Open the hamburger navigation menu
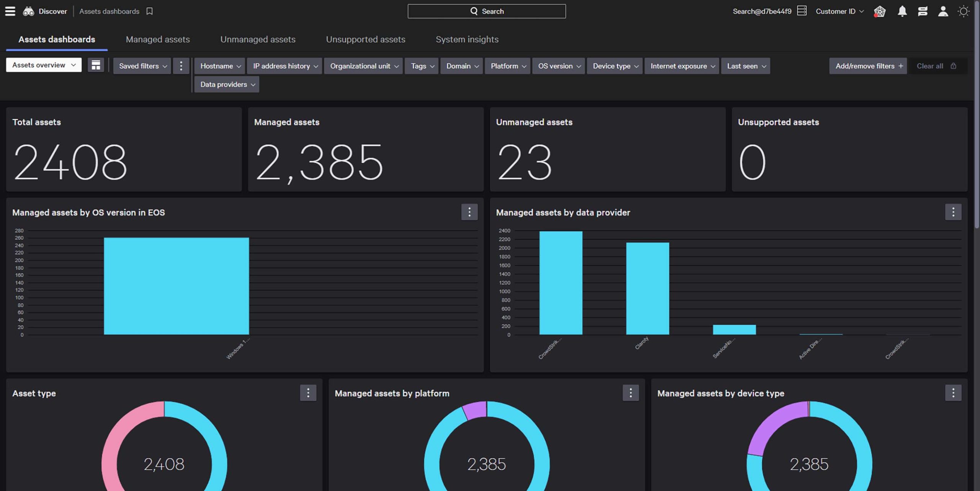Screen dimensions: 980x491 [x=10, y=11]
